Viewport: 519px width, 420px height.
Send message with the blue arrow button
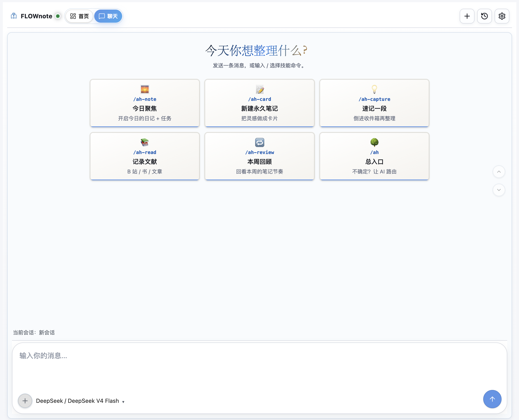[x=492, y=399]
